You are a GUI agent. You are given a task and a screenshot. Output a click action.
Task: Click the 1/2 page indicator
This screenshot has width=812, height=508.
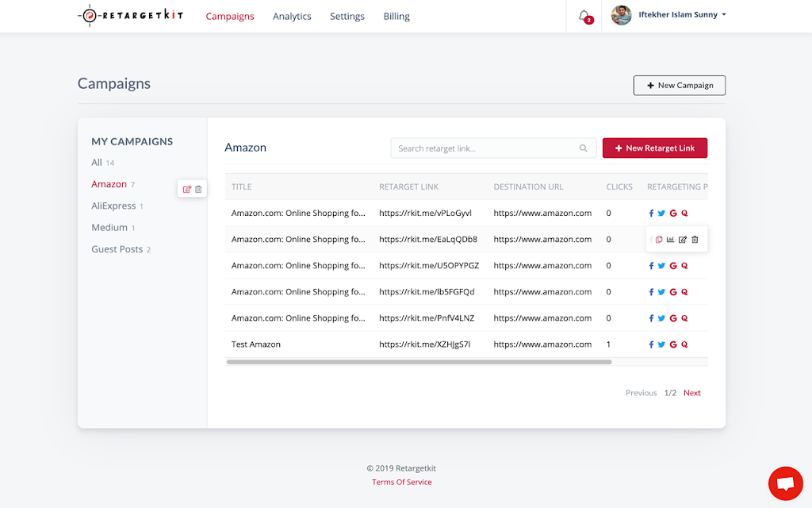(670, 393)
